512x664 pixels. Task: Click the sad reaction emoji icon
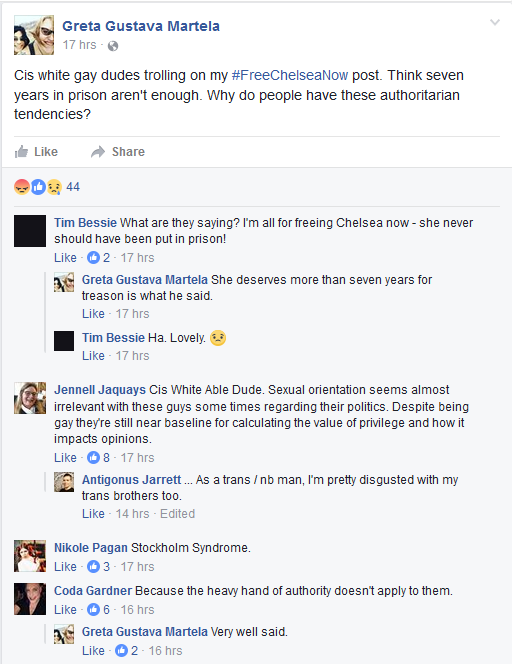54,187
